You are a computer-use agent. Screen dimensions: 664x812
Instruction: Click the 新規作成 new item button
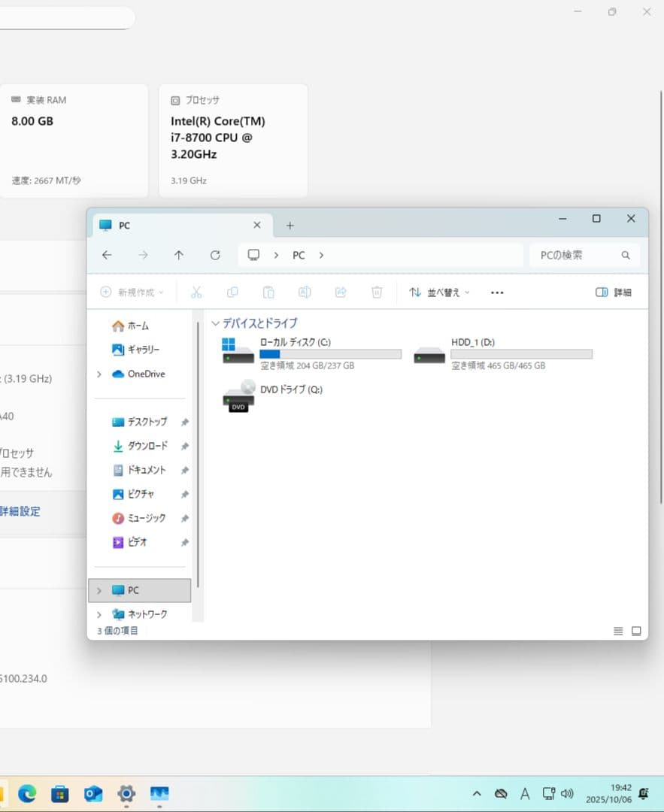(132, 292)
